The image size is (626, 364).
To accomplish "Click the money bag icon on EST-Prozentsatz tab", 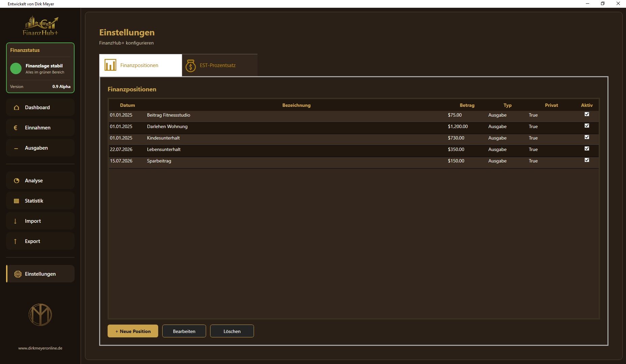I will point(191,65).
